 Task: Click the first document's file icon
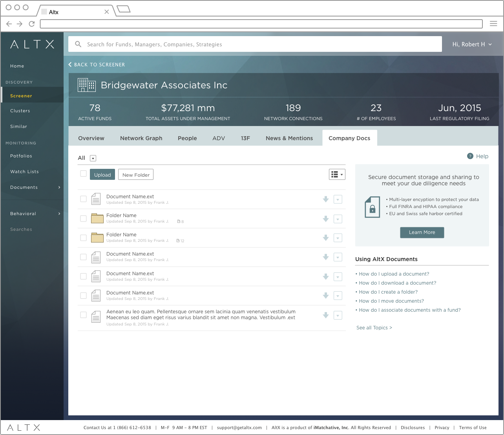tap(96, 199)
